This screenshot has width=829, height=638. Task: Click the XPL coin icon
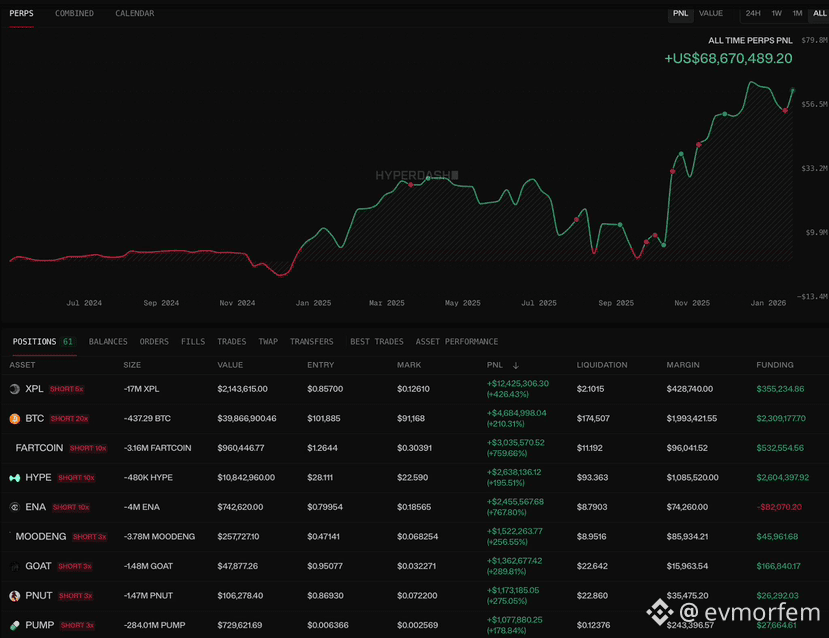[x=15, y=389]
